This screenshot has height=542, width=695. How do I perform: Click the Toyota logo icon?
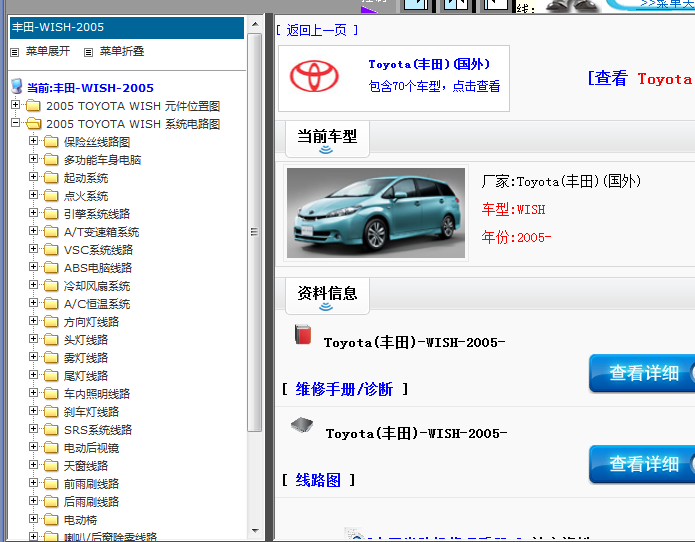tap(314, 76)
